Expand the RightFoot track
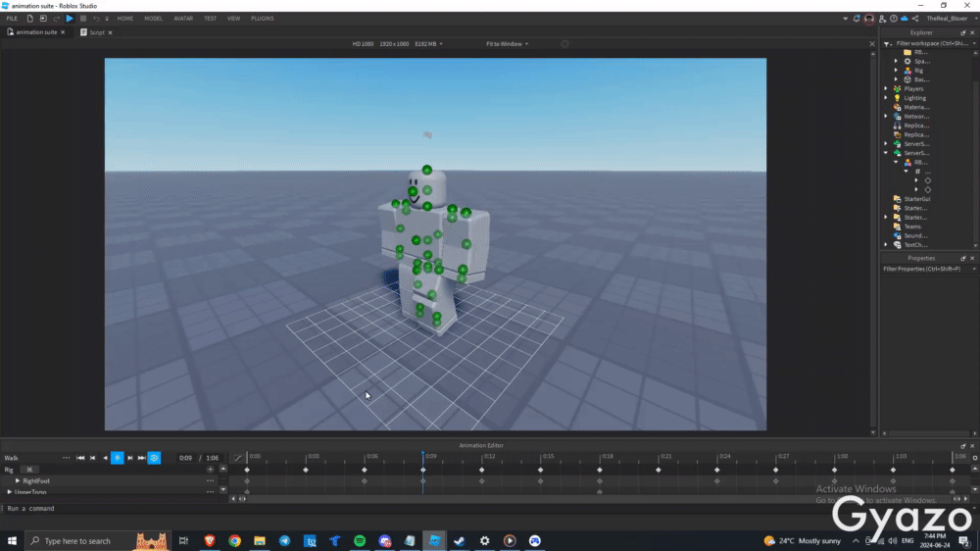Screen dimensions: 980x551 click(x=18, y=481)
